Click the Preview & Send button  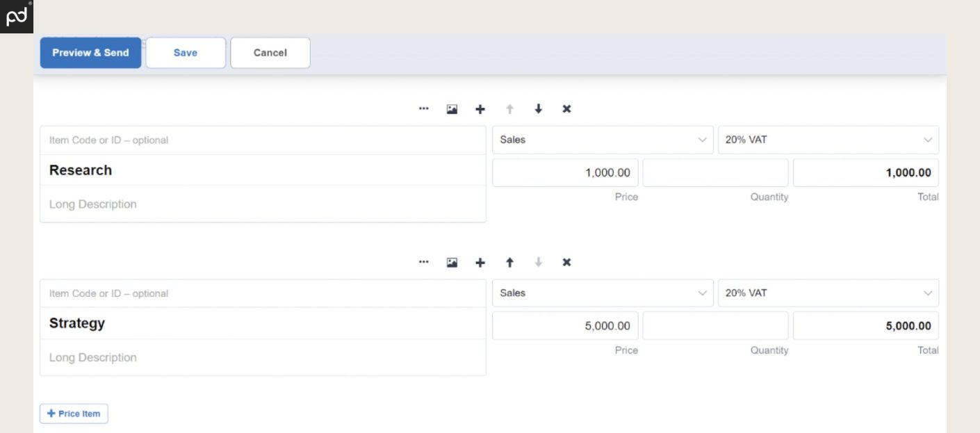90,52
